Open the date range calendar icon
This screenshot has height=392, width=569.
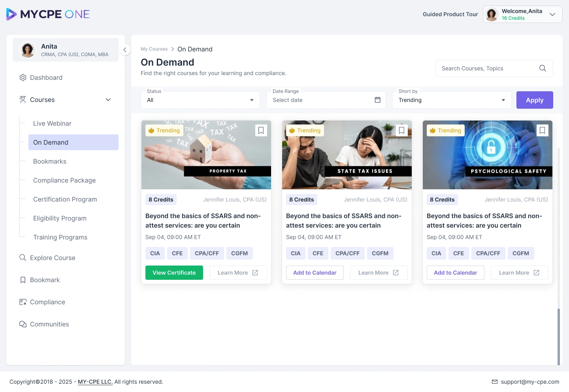click(x=377, y=100)
